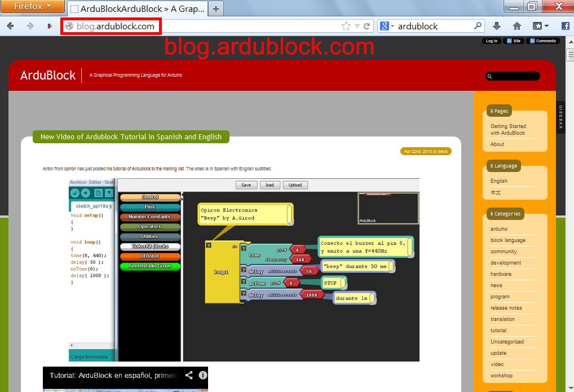Viewport: 574px width, 392px height.
Task: Click the Upload button in ArduBlock image
Action: (295, 185)
